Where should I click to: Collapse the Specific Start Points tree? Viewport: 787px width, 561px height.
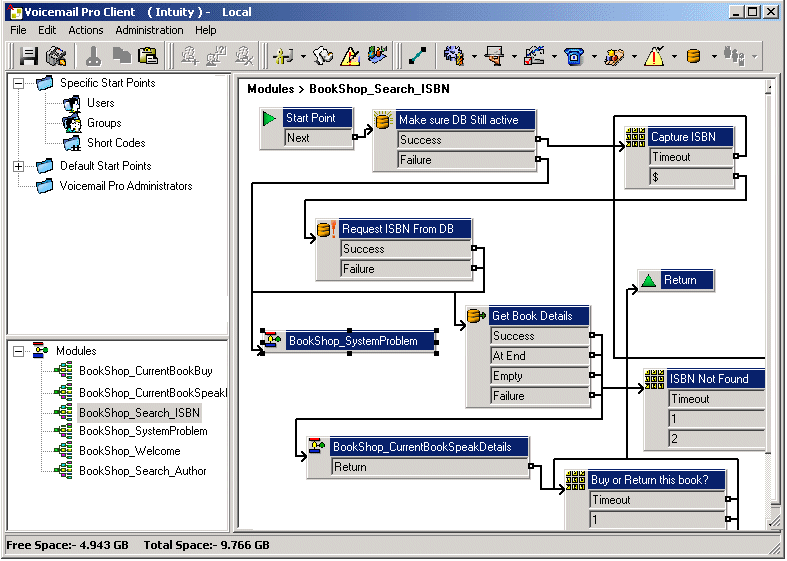[19, 83]
